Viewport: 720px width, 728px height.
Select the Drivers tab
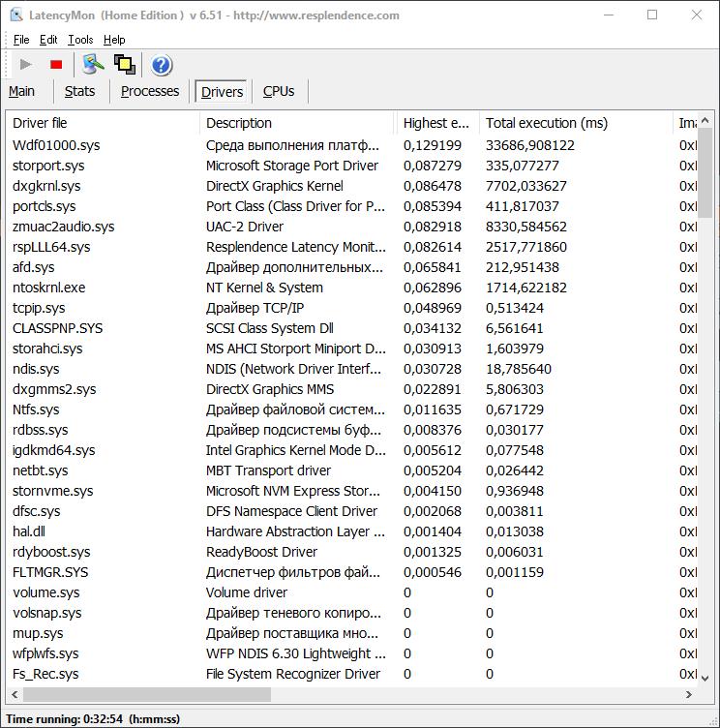click(x=222, y=91)
